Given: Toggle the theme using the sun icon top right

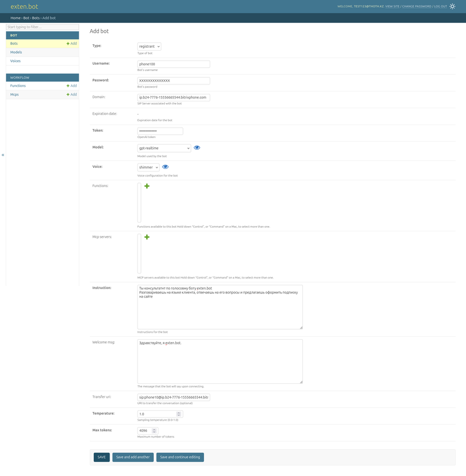Looking at the screenshot, I should pos(452,6).
